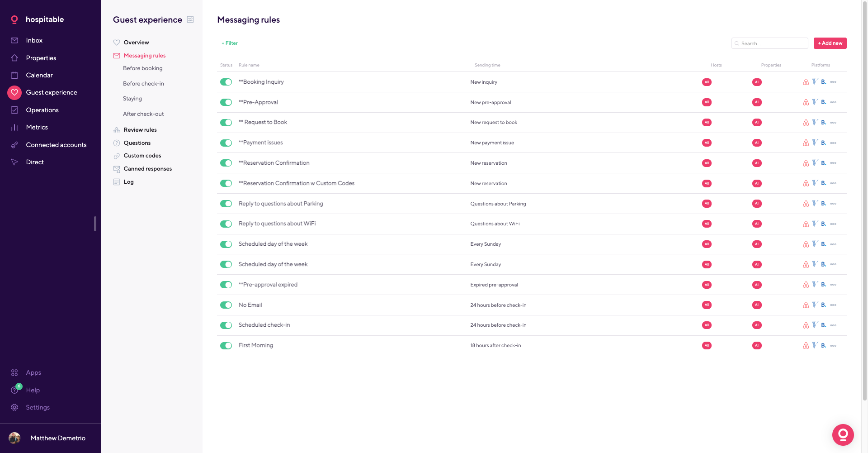
Task: Open the Canned responses page
Action: (x=147, y=169)
